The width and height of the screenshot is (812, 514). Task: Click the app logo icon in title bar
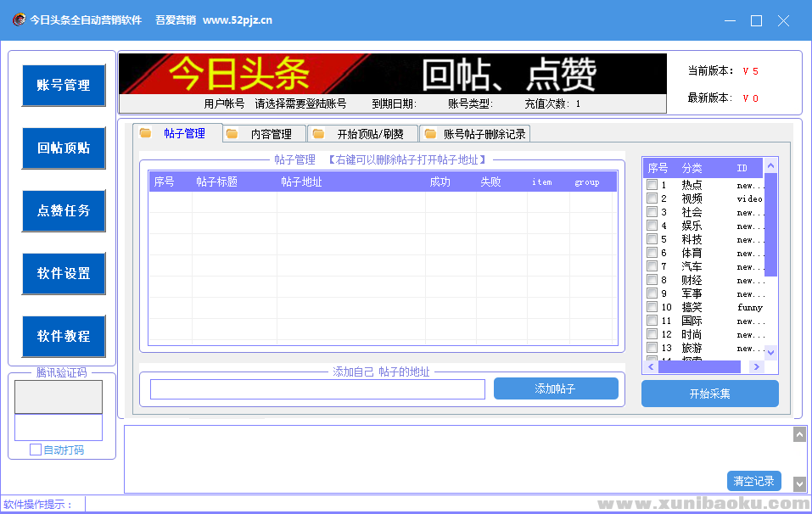(18, 20)
